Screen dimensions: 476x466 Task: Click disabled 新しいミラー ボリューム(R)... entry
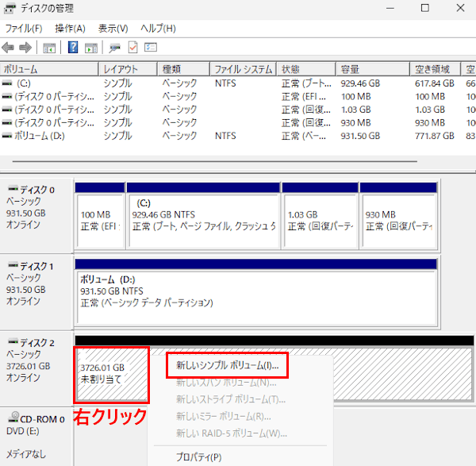pyautogui.click(x=224, y=416)
